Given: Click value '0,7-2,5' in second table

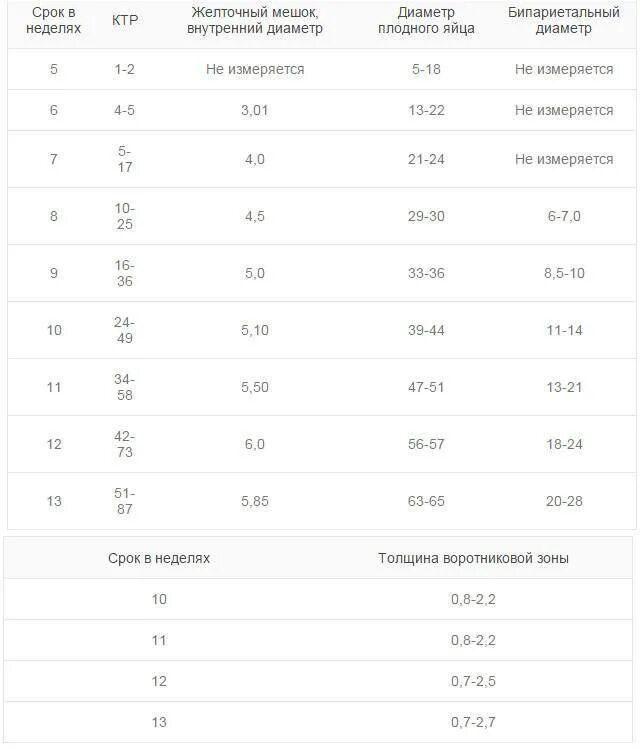Looking at the screenshot, I should point(473,681).
